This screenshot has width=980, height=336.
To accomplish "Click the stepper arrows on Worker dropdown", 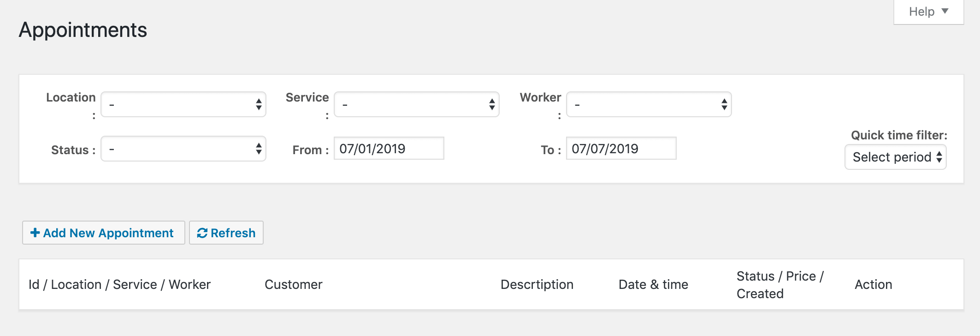I will tap(725, 105).
